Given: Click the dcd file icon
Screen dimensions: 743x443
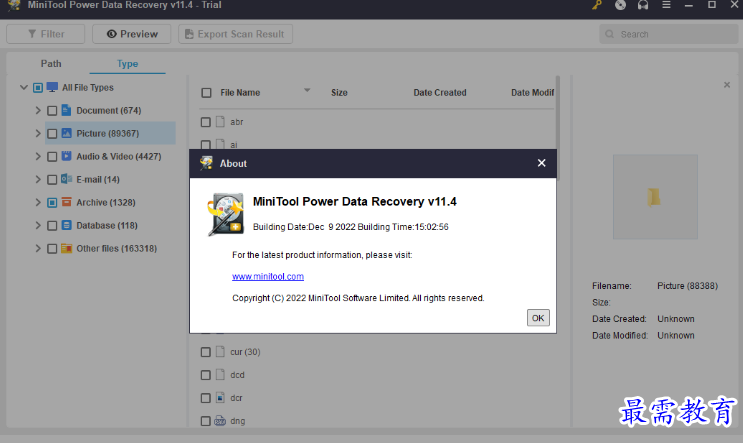Looking at the screenshot, I should 220,374.
